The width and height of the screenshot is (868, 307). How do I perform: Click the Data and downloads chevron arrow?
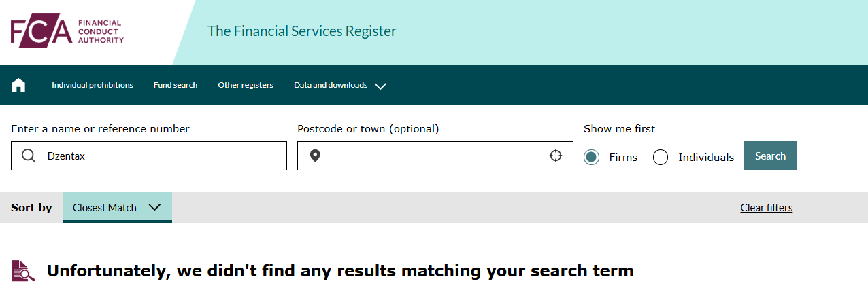380,86
